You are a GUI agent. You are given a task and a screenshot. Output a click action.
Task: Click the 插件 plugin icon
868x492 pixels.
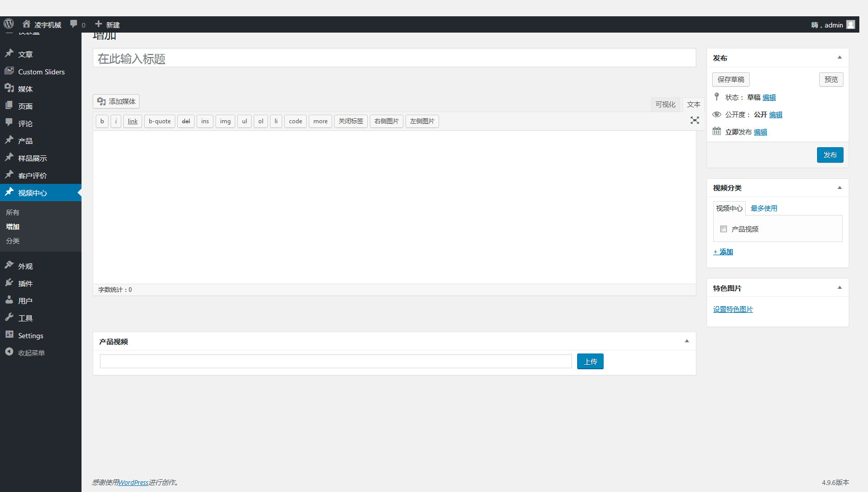click(x=9, y=283)
